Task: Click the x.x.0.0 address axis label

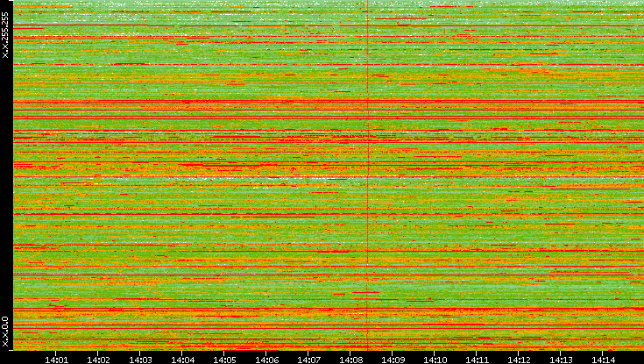Action: click(x=5, y=332)
